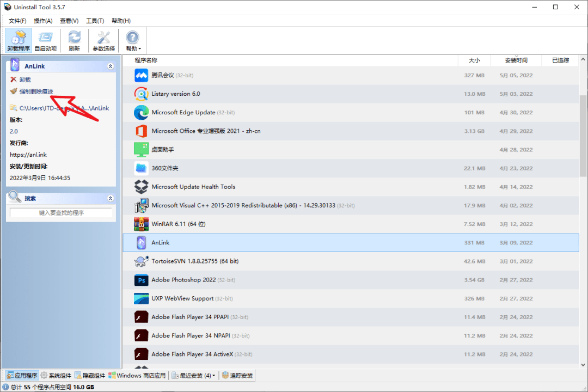Screen dimensions: 588x392
Task: Sort by 程序名称 column header
Action: click(x=146, y=60)
